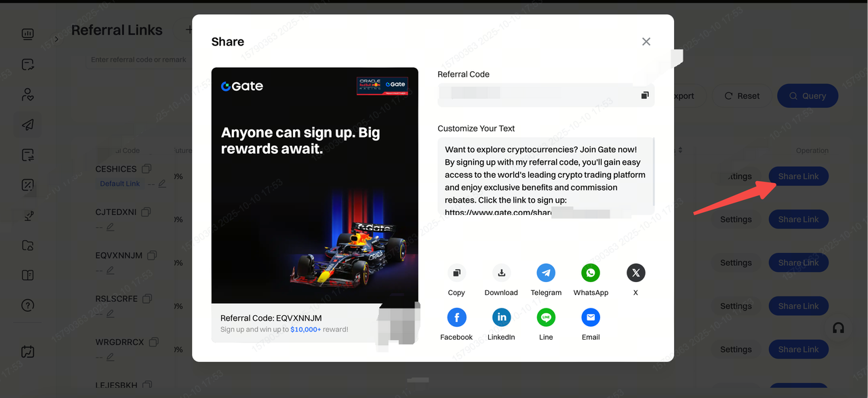Edit remark pencil under WRGDRRCX

[110, 357]
